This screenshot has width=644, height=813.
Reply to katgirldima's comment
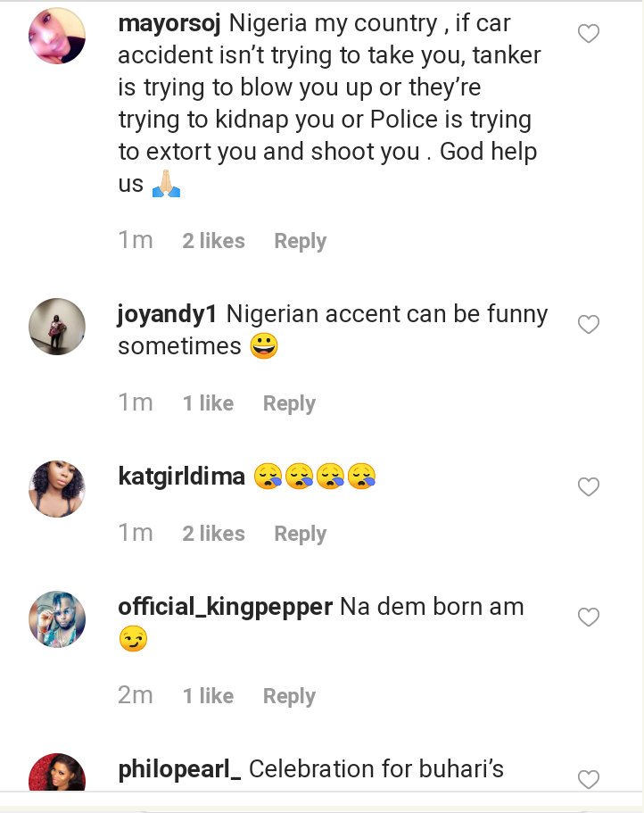pyautogui.click(x=300, y=534)
